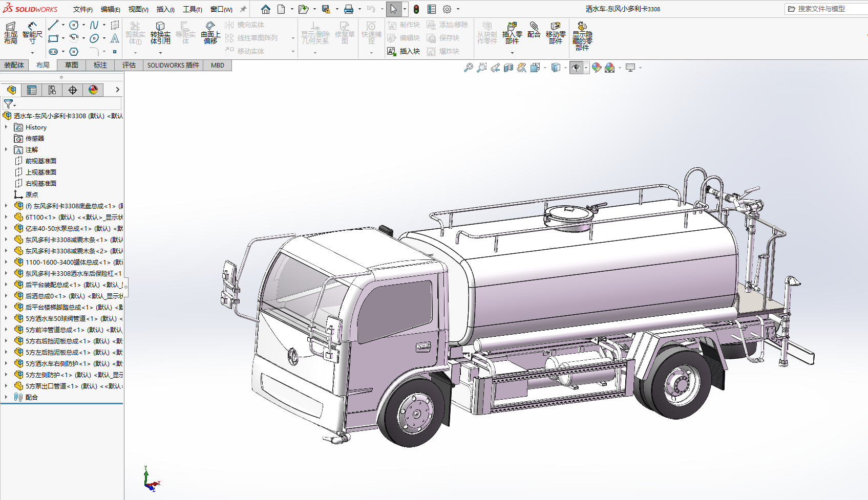Pin the menu bar with pushpin
This screenshot has width=868, height=500.
click(x=243, y=9)
